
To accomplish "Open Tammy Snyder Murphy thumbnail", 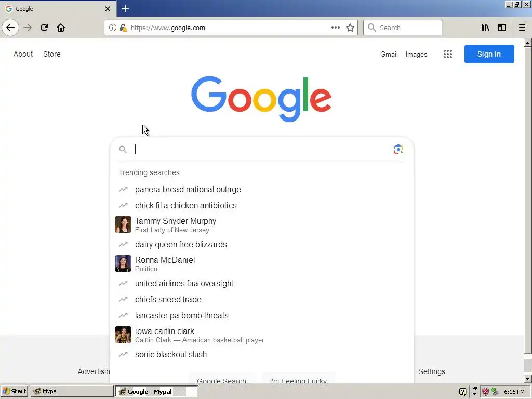I will pos(123,224).
